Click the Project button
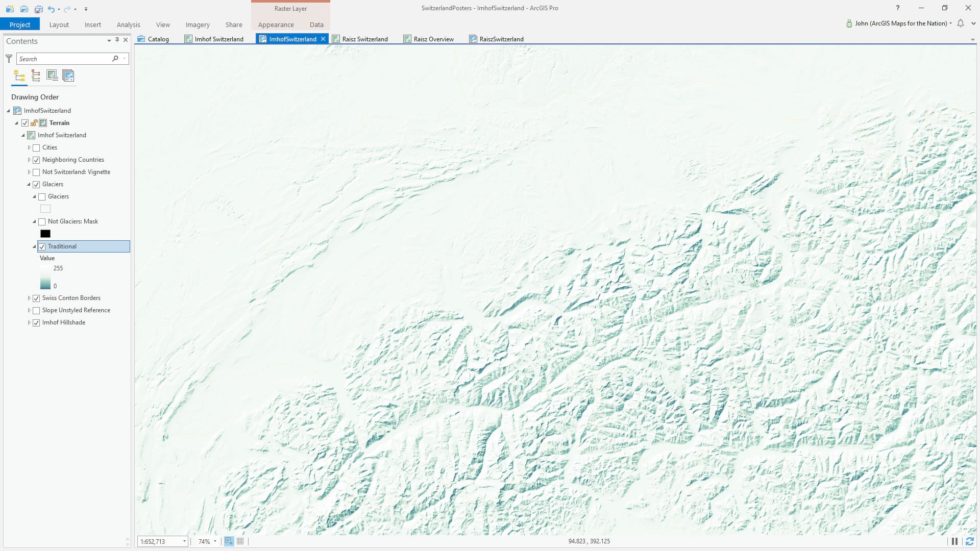The width and height of the screenshot is (980, 551). pos(20,24)
